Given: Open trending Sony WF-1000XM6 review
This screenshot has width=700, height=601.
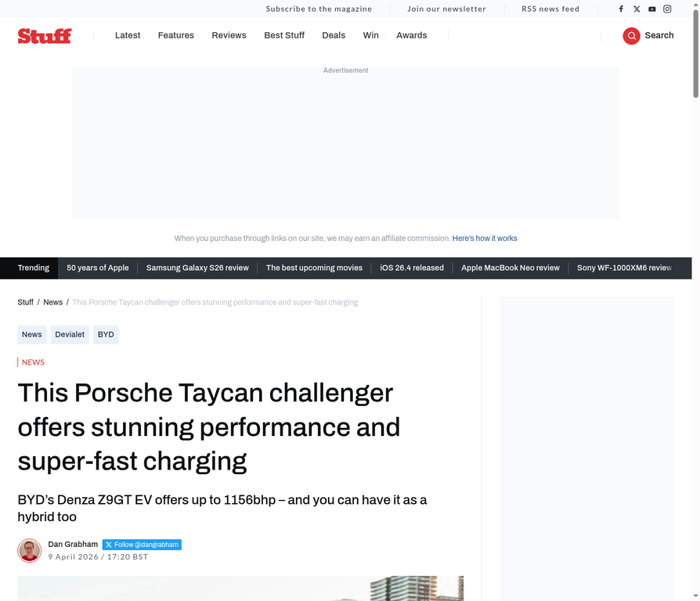Looking at the screenshot, I should click(624, 268).
